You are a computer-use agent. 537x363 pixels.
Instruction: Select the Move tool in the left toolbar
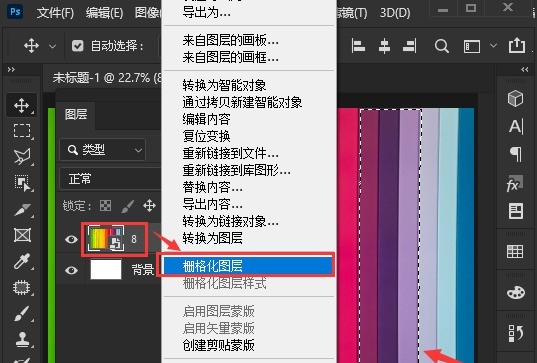click(22, 105)
